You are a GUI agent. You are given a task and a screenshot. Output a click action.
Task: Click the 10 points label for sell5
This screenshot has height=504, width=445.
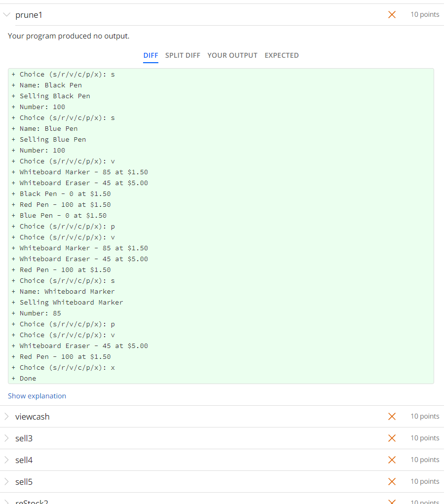click(425, 481)
